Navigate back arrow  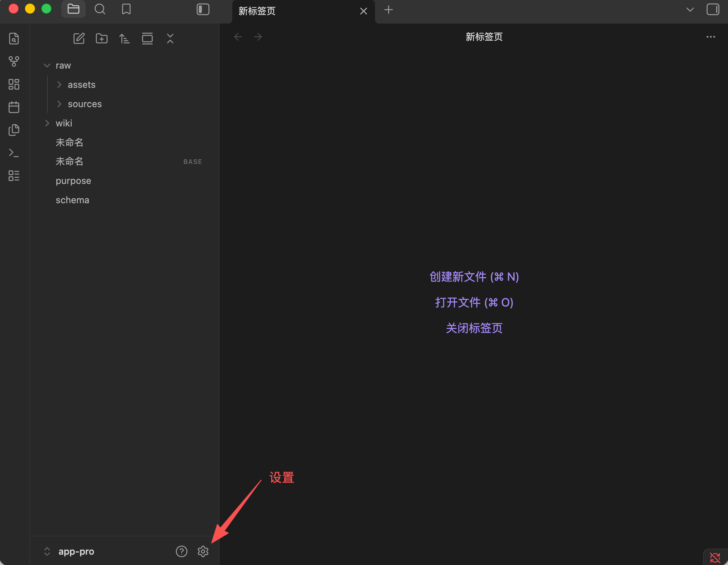238,37
